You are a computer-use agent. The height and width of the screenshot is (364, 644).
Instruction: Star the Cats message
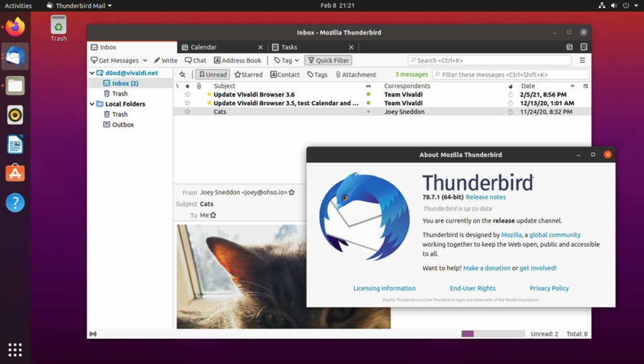[x=187, y=112]
